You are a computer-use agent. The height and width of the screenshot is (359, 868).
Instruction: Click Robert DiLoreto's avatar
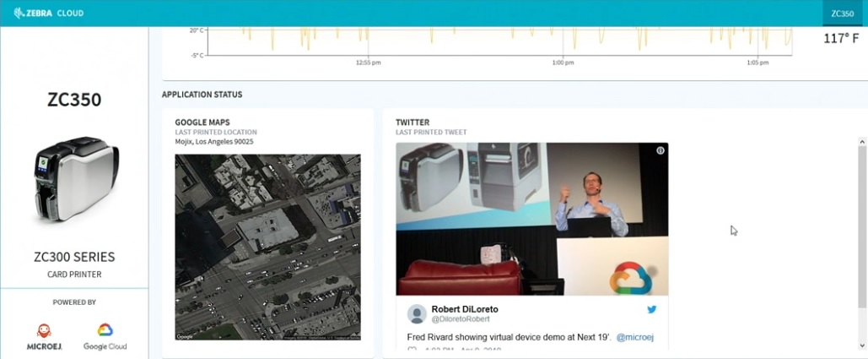[417, 313]
